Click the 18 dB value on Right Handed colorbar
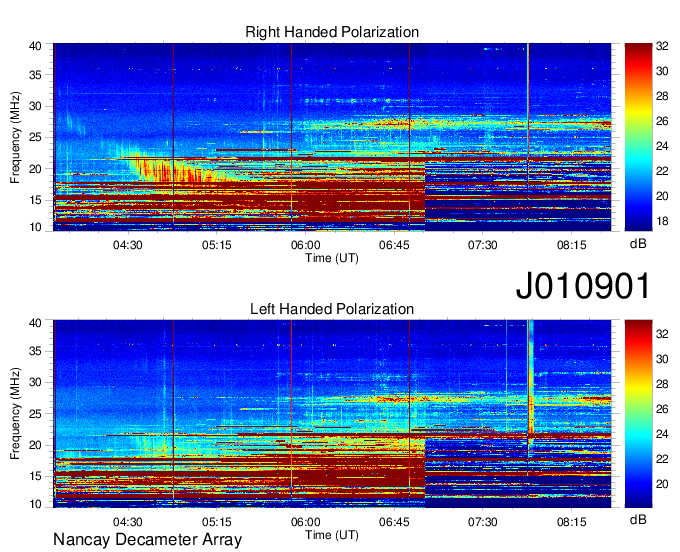The width and height of the screenshot is (680, 552). pos(662,221)
